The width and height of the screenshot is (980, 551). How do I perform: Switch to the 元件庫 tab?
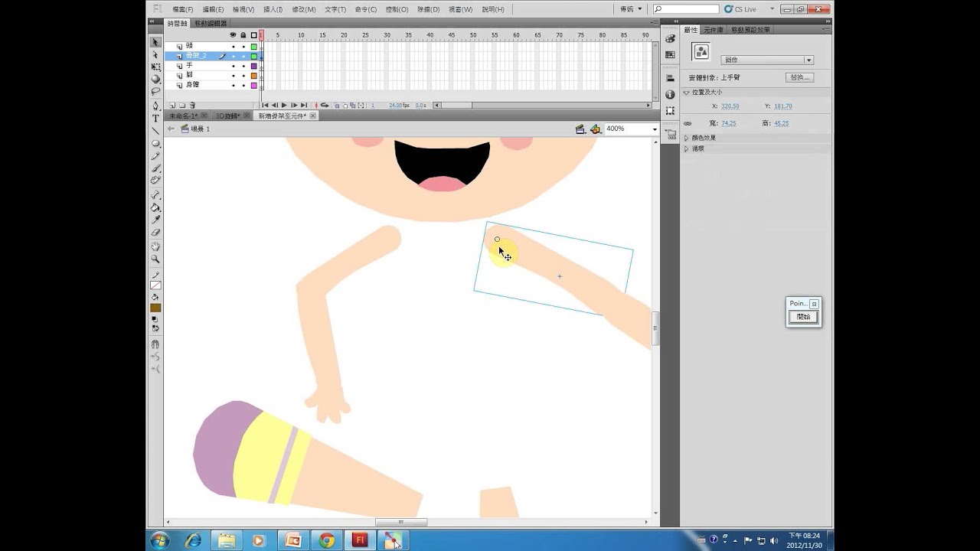pyautogui.click(x=714, y=30)
